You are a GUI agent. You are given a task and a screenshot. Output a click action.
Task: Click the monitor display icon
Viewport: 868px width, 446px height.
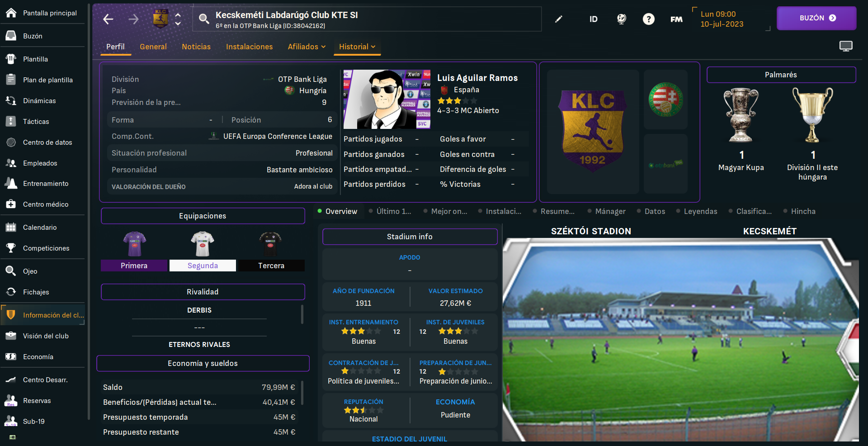coord(845,46)
